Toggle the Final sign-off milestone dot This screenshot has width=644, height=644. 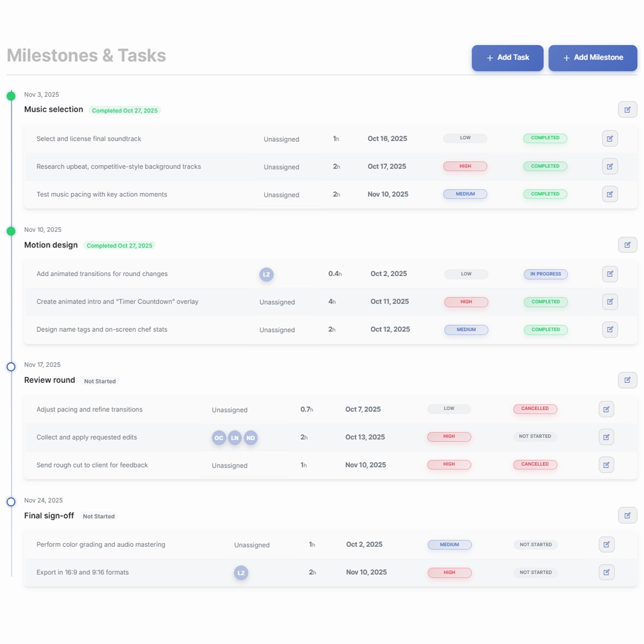(x=11, y=501)
